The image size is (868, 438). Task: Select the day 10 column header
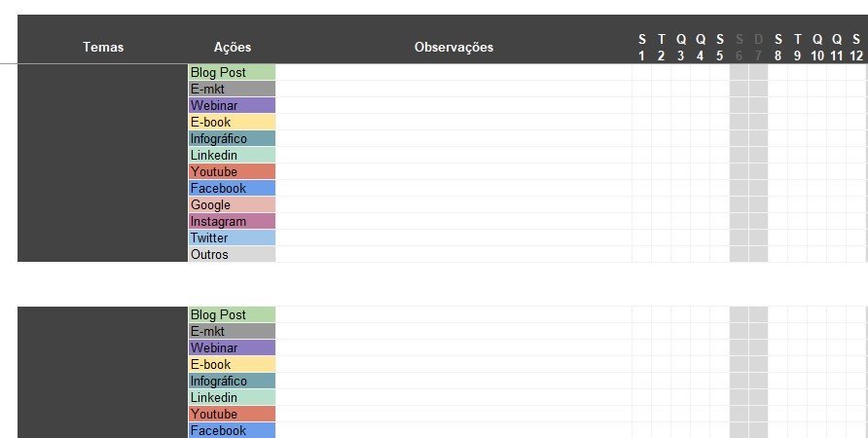click(817, 48)
